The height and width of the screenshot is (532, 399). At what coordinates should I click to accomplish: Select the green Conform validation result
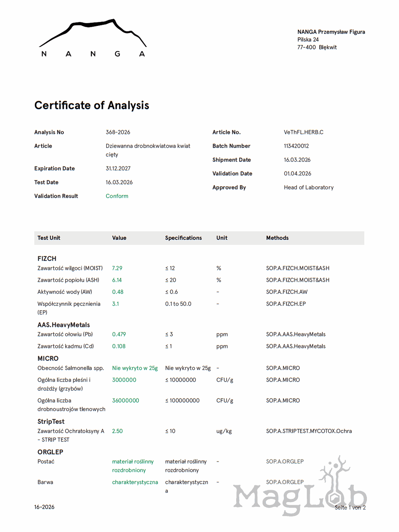(x=117, y=196)
